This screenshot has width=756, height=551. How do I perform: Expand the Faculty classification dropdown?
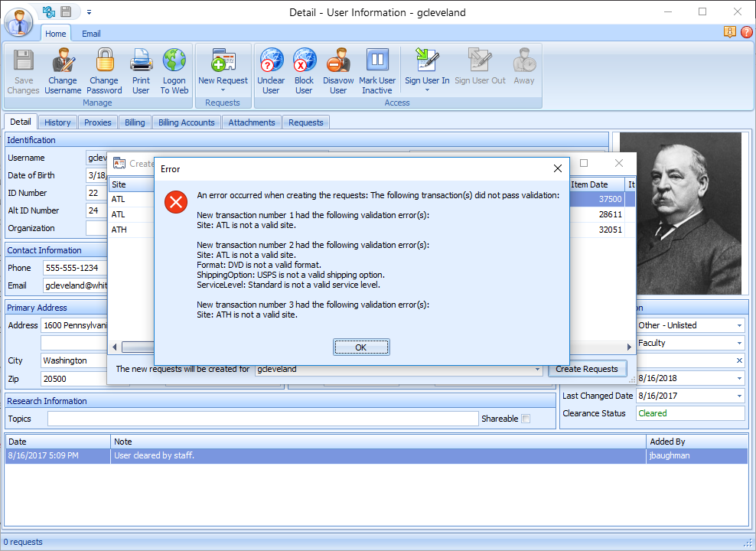pos(739,343)
